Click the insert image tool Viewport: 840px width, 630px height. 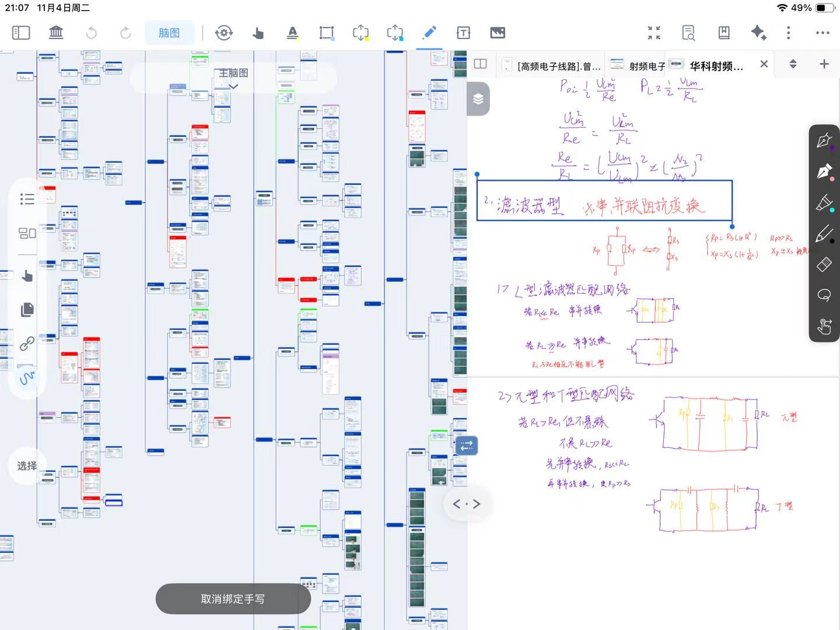click(498, 33)
